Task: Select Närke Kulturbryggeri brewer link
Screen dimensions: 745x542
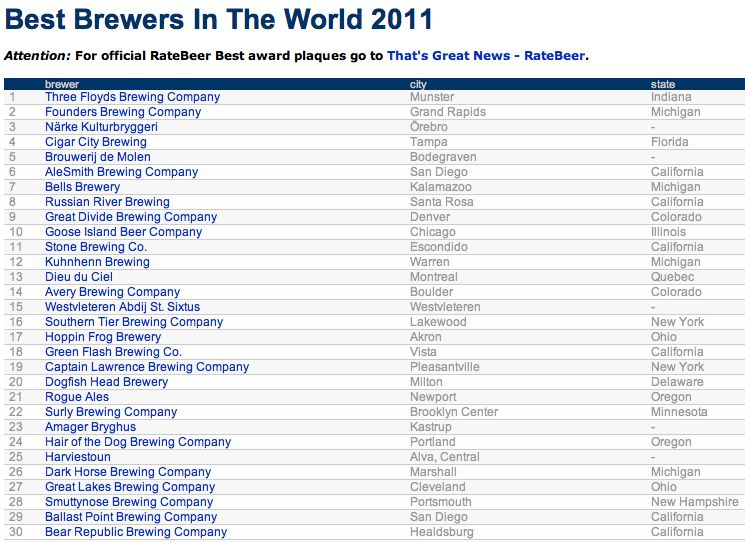Action: coord(101,127)
